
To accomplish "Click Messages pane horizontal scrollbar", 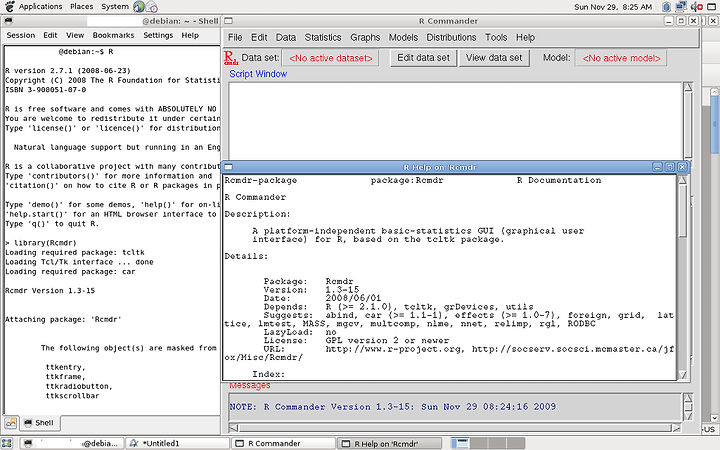I will (x=455, y=428).
